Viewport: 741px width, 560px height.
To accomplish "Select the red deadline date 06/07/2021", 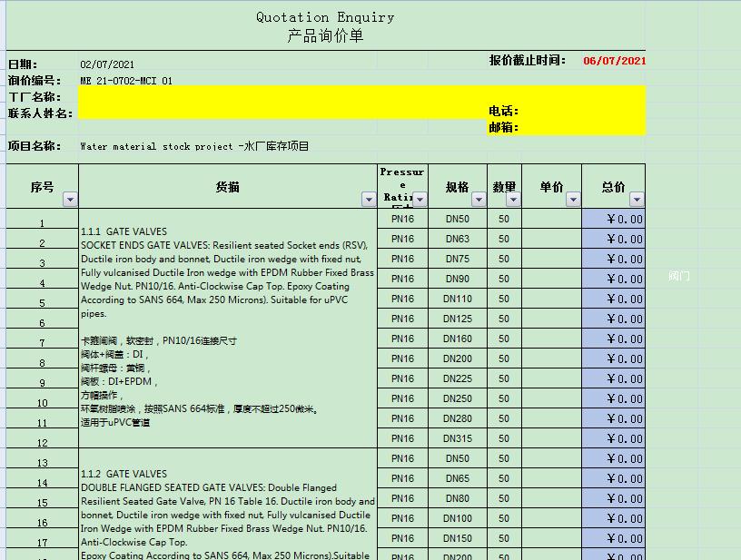I will click(614, 61).
